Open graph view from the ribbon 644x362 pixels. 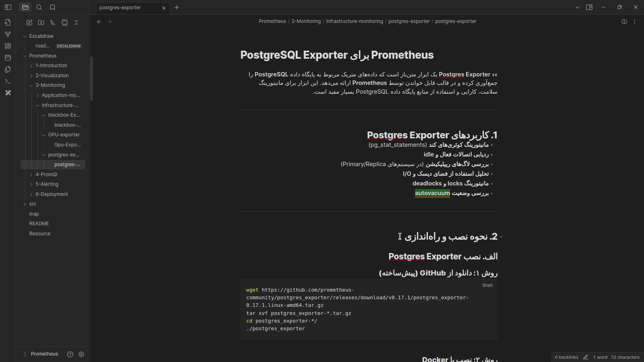[8, 34]
